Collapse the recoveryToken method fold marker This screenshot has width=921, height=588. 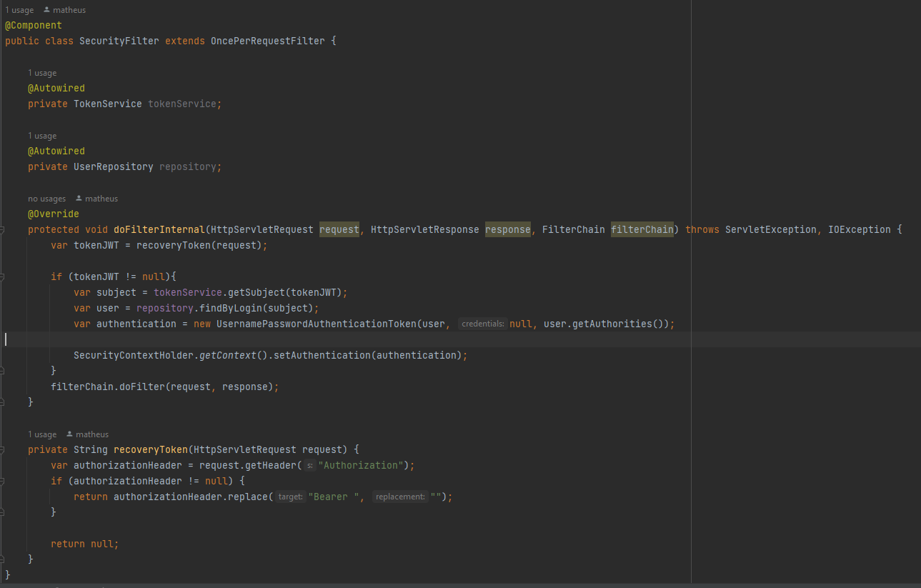2,449
